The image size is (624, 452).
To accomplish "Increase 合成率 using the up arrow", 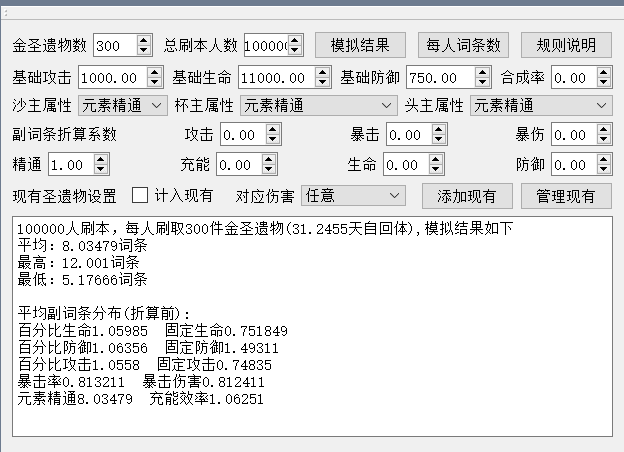I will coord(603,73).
